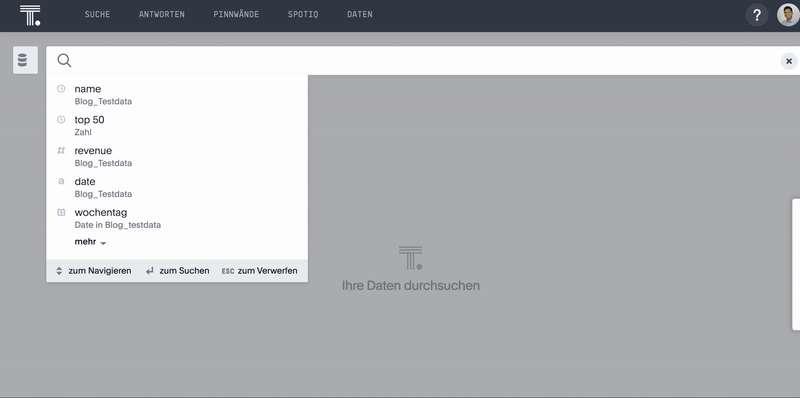Go to PINNWÄNDE in navigation
Screen dimensions: 800x398
tap(236, 14)
